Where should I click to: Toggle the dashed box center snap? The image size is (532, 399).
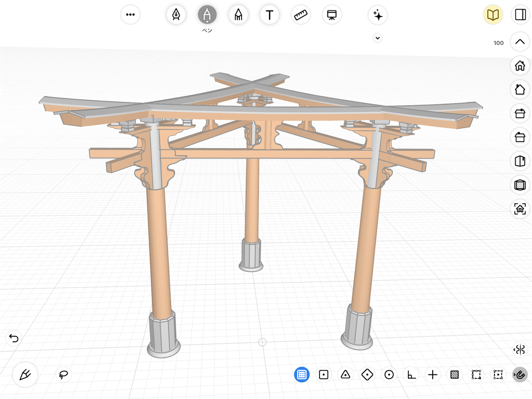498,375
